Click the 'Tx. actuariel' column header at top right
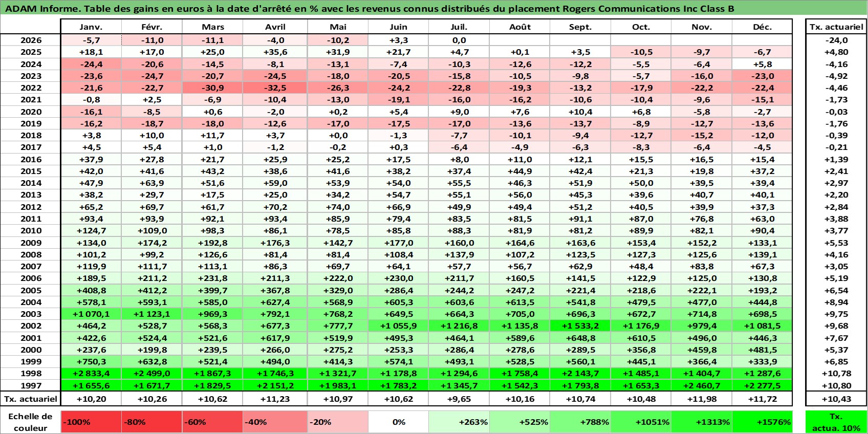868x434 pixels. coord(836,27)
